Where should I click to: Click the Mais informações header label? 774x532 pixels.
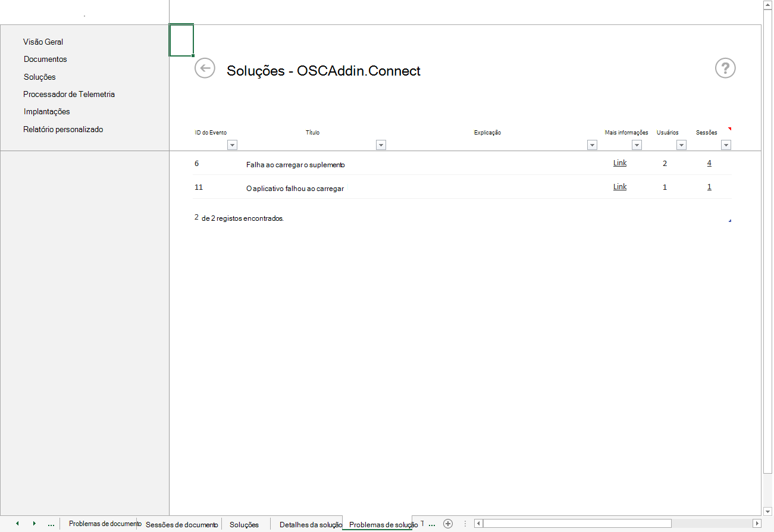(x=626, y=132)
